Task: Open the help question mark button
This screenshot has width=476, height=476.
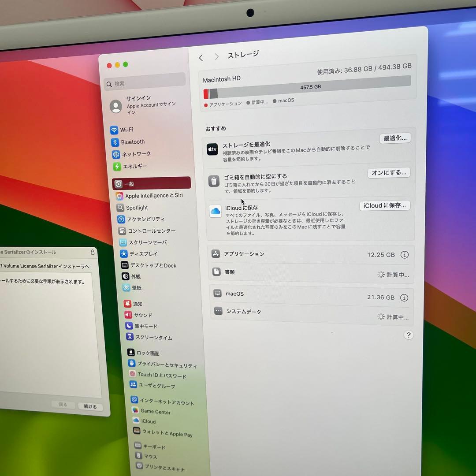Action: coord(409,335)
